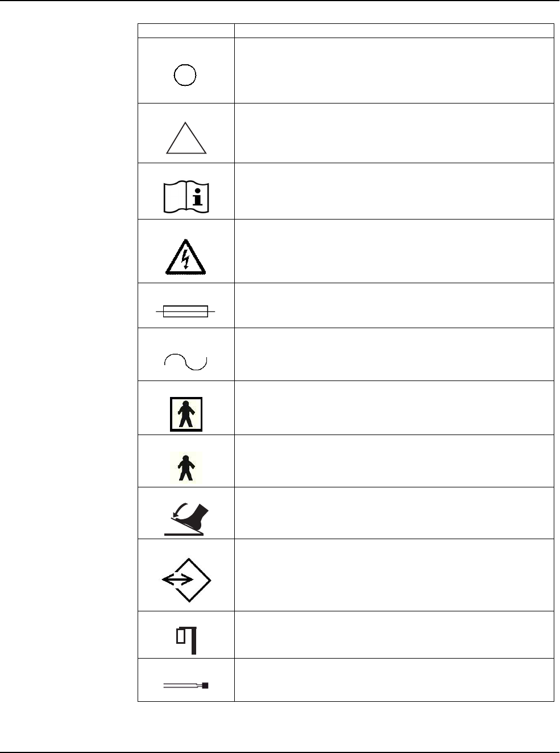Click the empty description cell beside the lightning triangle
The image size is (560, 753).
[x=394, y=251]
